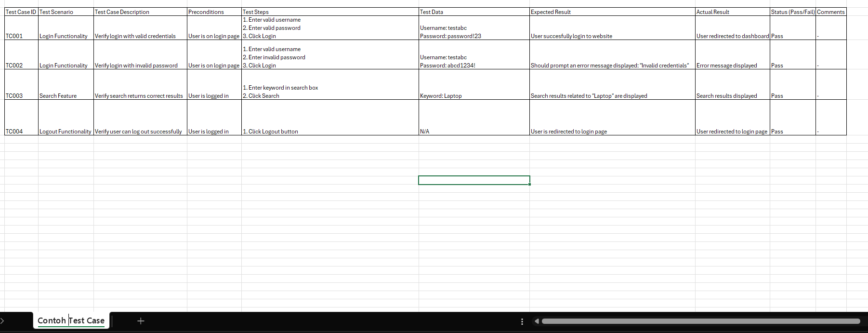Select the Test Scenario header cell

[x=66, y=12]
